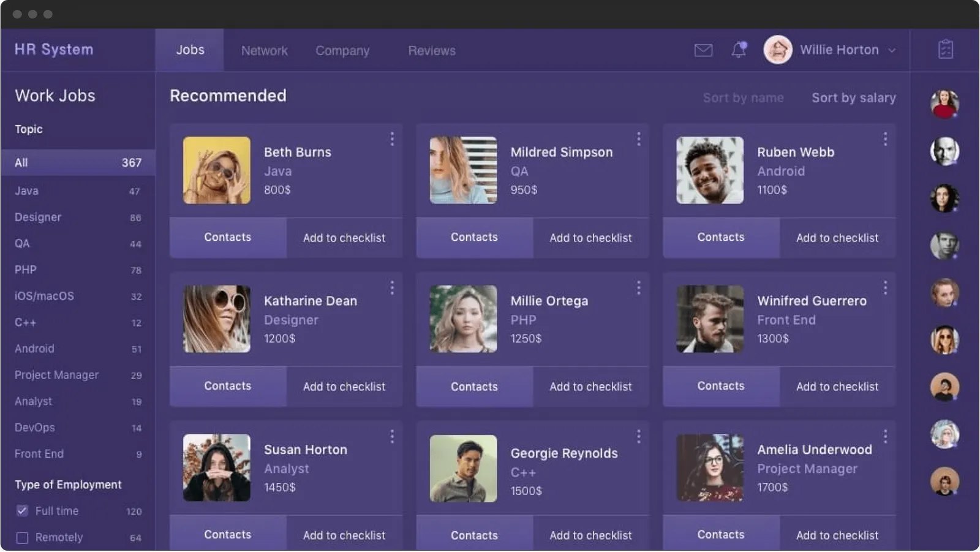Screen dimensions: 980x552
Task: Click Contacts button for Mildred Simpson
Action: (x=474, y=238)
